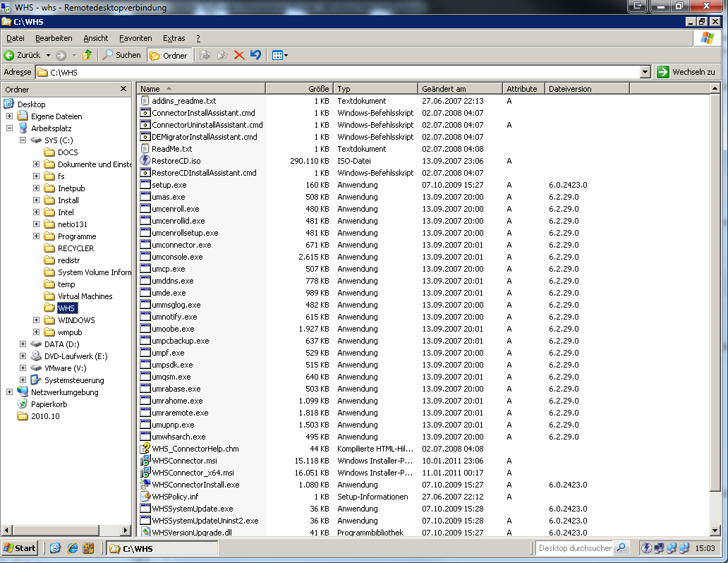Click the Desktop durchsuchen search field

[574, 548]
